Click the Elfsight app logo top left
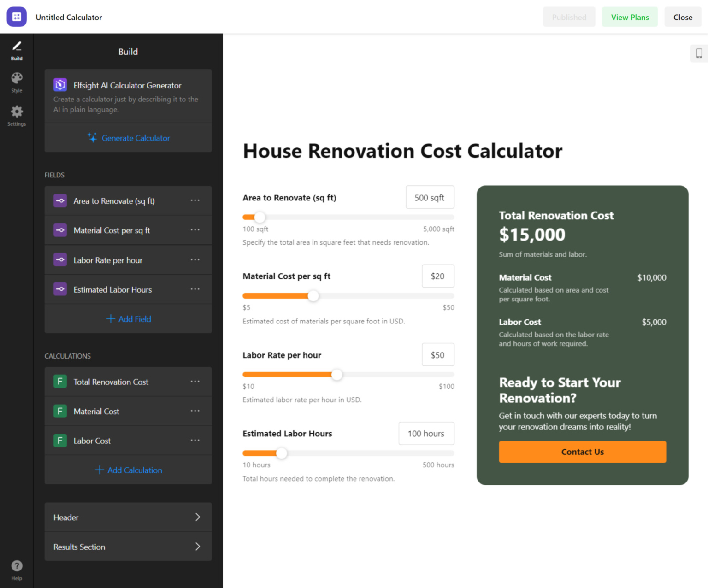The image size is (708, 588). tap(17, 17)
